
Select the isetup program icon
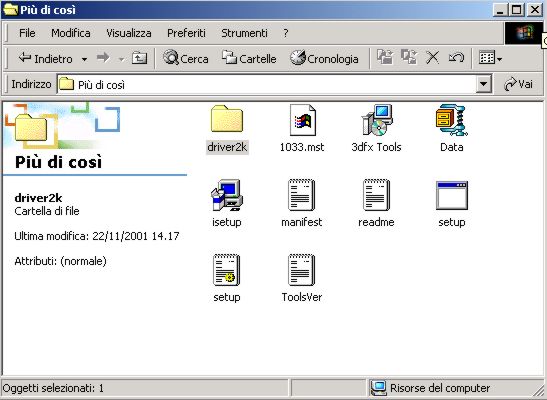(x=227, y=195)
